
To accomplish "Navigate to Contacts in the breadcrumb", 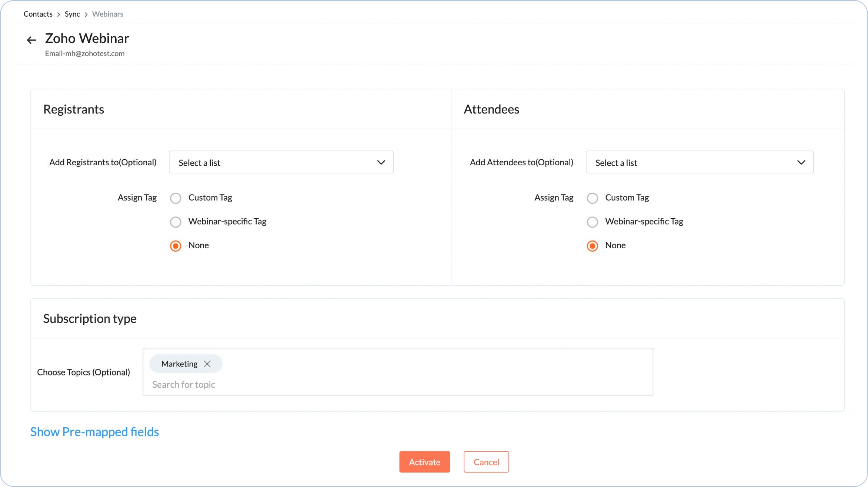I will pos(38,14).
